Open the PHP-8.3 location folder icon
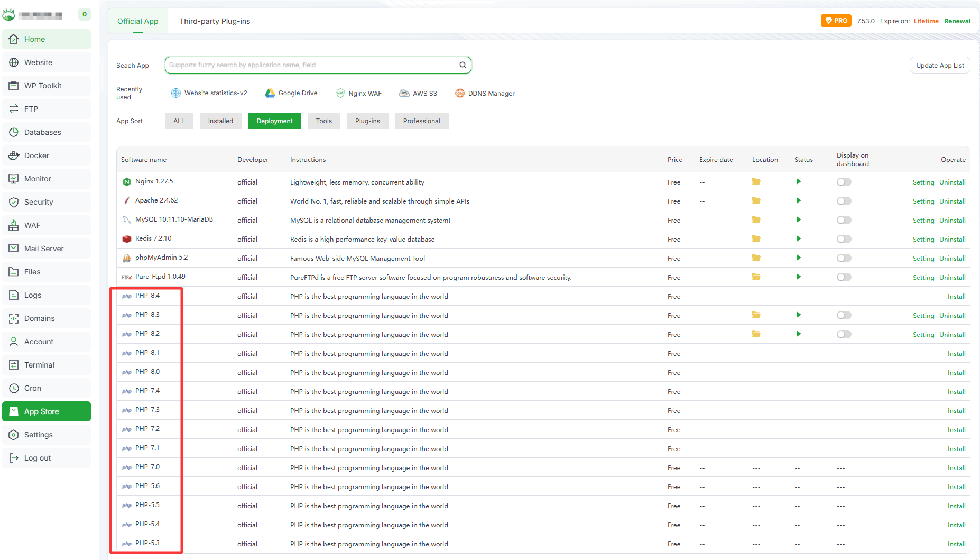This screenshot has height=560, width=980. click(x=756, y=315)
